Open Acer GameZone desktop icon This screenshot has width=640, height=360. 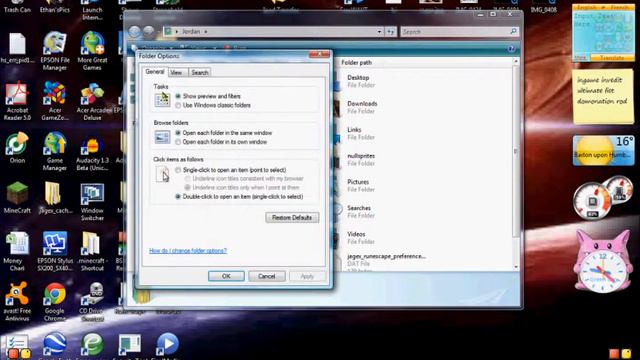tap(55, 101)
